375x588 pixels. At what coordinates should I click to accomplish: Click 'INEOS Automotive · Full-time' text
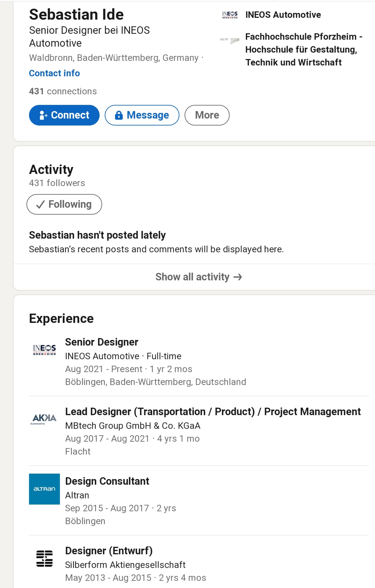123,356
